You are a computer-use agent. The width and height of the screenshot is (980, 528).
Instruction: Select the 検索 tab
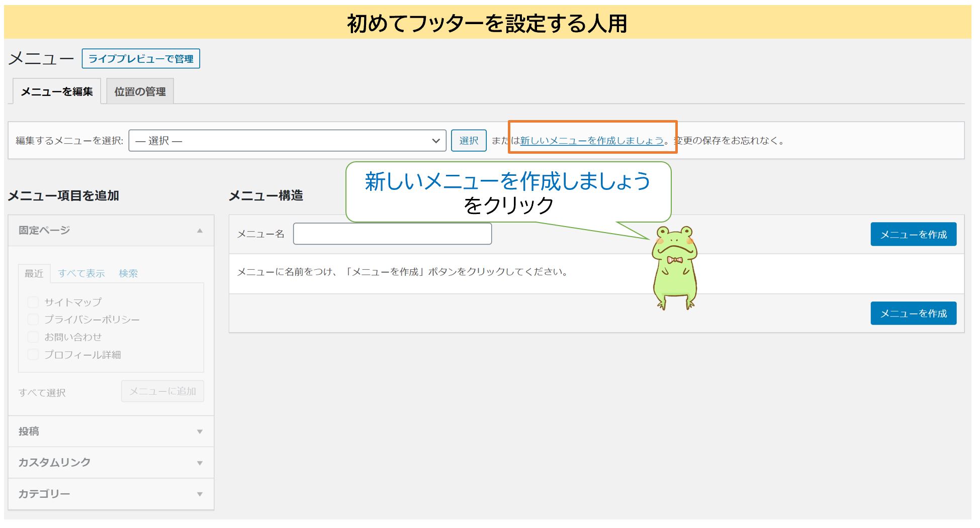(x=129, y=273)
